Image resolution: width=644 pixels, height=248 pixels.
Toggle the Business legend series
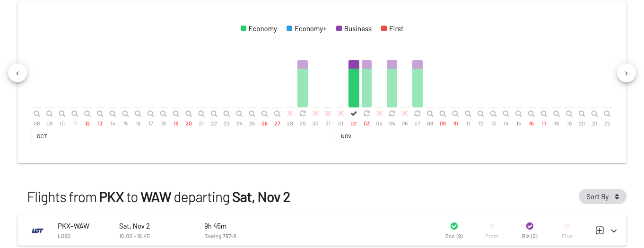click(x=354, y=29)
